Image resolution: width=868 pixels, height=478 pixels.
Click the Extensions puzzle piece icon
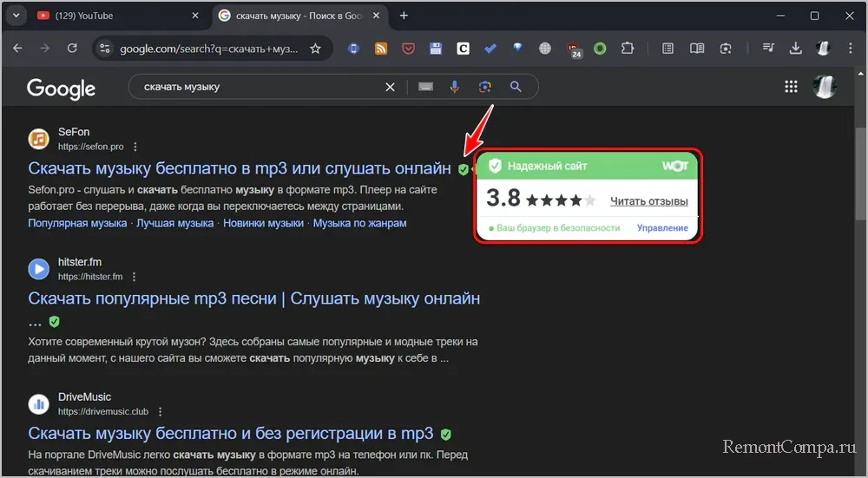click(627, 49)
